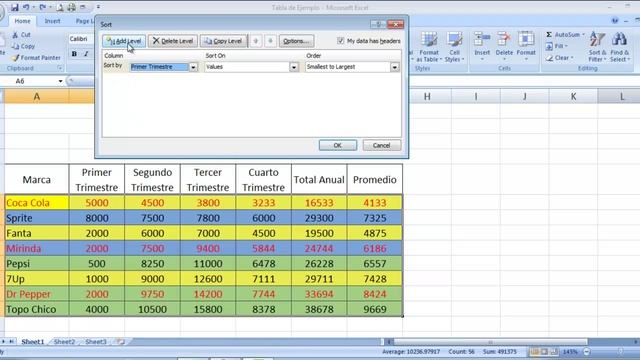The width and height of the screenshot is (640, 360).
Task: Confirm sort with OK button
Action: coord(338,145)
